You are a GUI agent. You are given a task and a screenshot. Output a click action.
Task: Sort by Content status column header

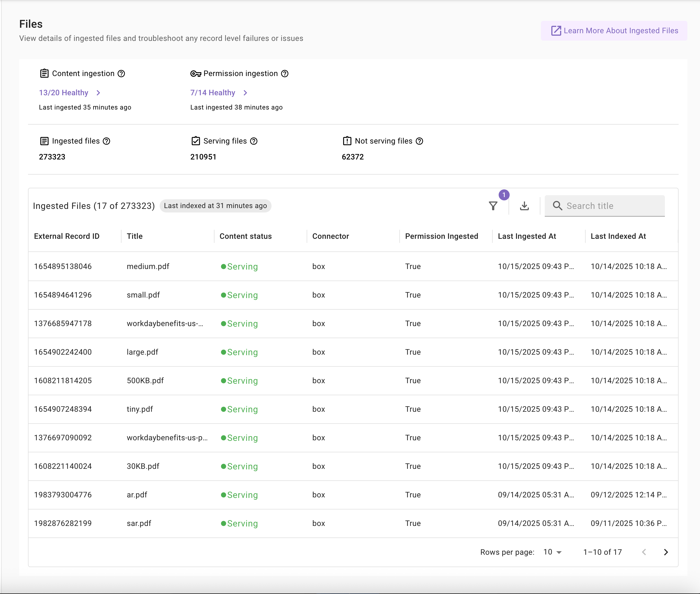(245, 236)
